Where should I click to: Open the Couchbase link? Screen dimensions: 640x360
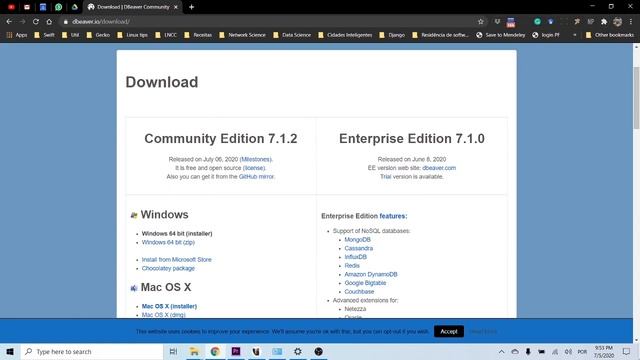coord(359,291)
